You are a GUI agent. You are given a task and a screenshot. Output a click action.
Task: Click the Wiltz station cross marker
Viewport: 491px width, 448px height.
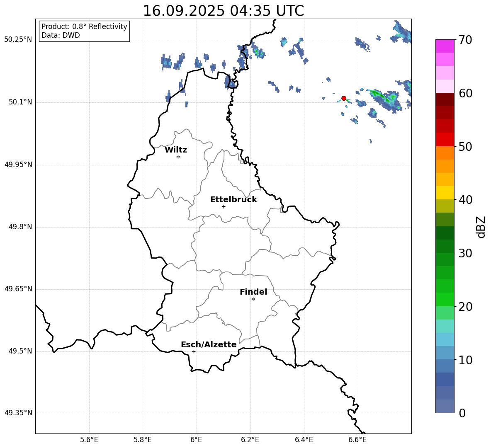178,157
